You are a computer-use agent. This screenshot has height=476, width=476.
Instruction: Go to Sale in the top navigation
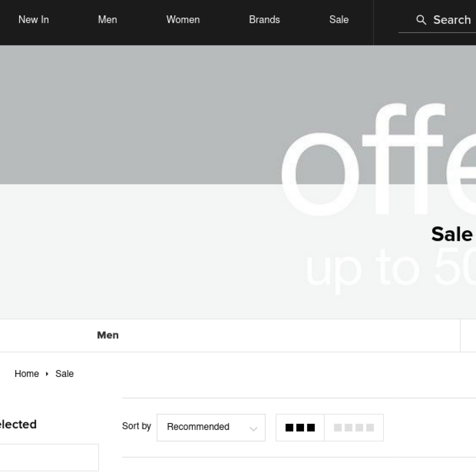(x=339, y=20)
